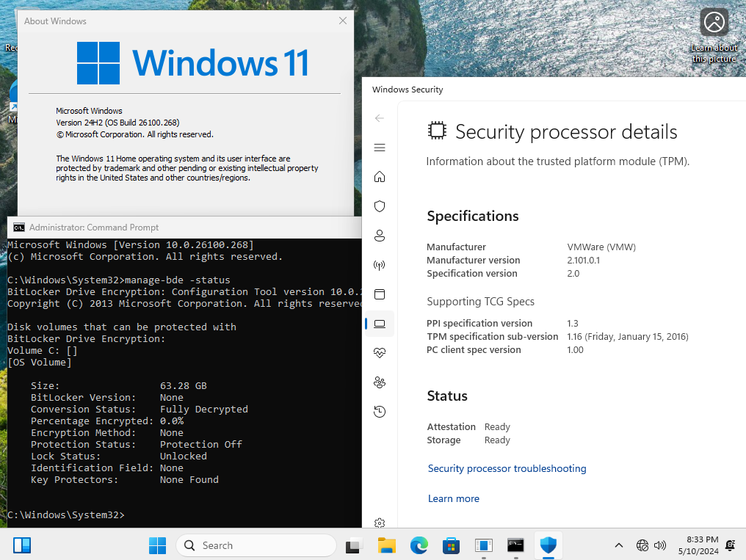The height and width of the screenshot is (560, 746).
Task: Click 'VMWare (VMW)' manufacturer value
Action: (x=601, y=247)
